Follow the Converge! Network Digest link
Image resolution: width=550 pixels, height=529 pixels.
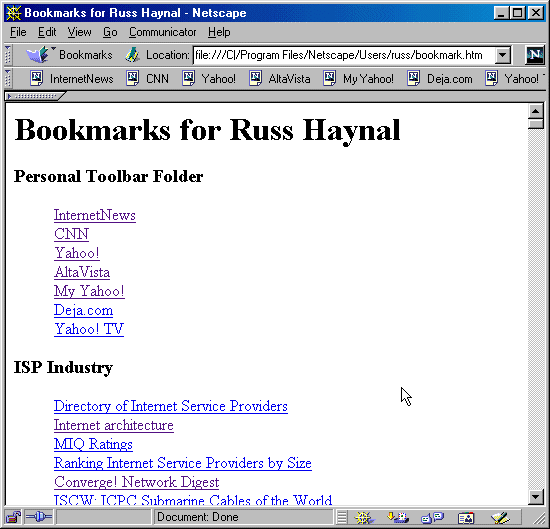click(136, 482)
